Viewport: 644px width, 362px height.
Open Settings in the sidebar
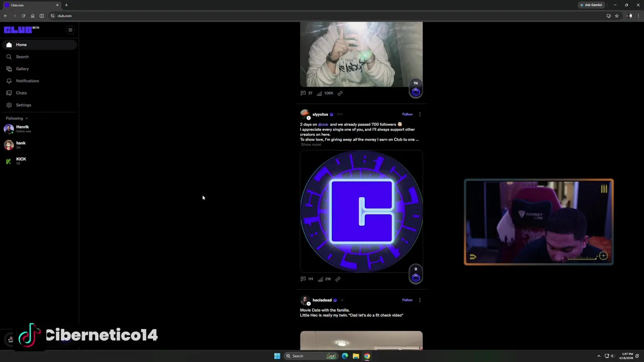pos(39,105)
